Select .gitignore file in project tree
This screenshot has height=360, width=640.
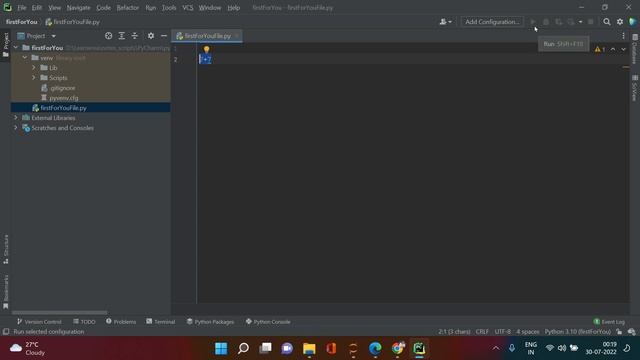tap(62, 88)
